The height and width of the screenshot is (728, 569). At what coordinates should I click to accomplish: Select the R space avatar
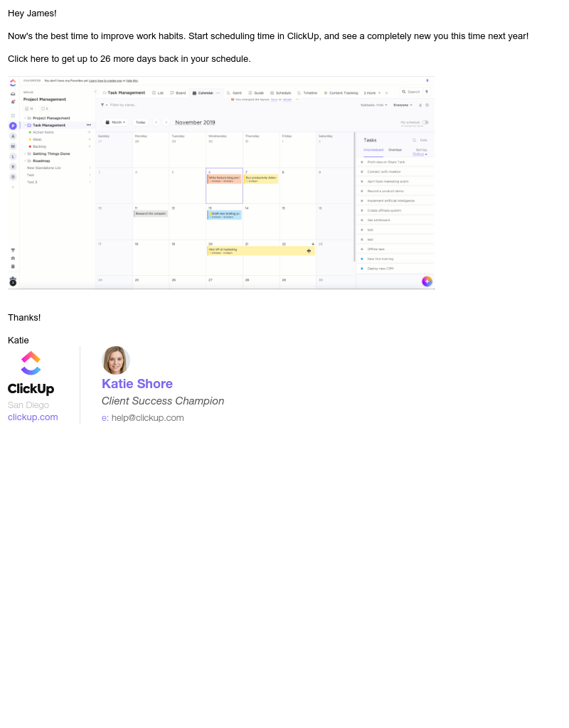(13, 166)
